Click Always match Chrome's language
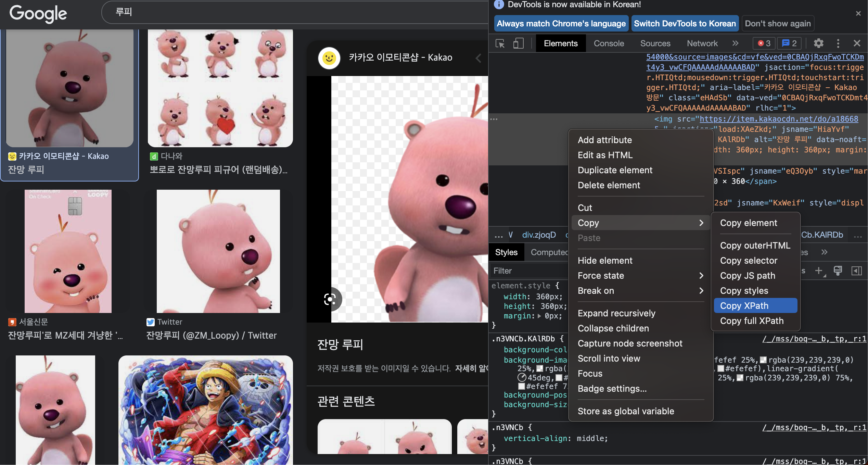 point(561,24)
